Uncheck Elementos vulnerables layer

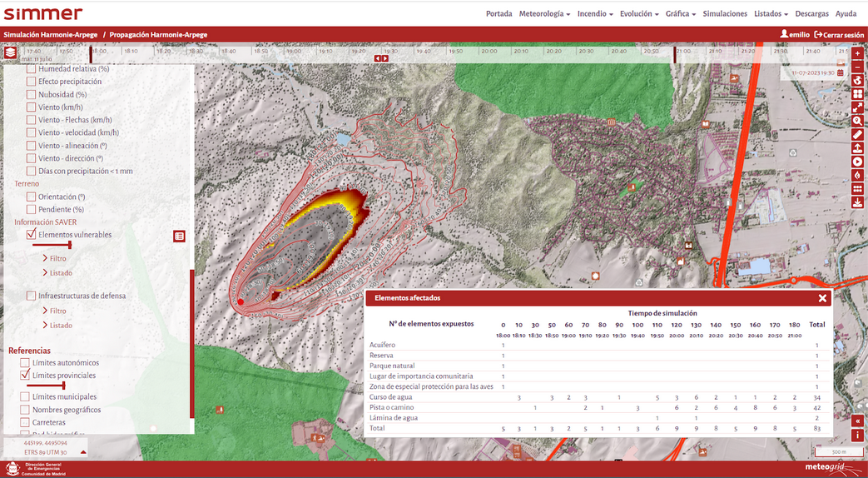point(32,234)
